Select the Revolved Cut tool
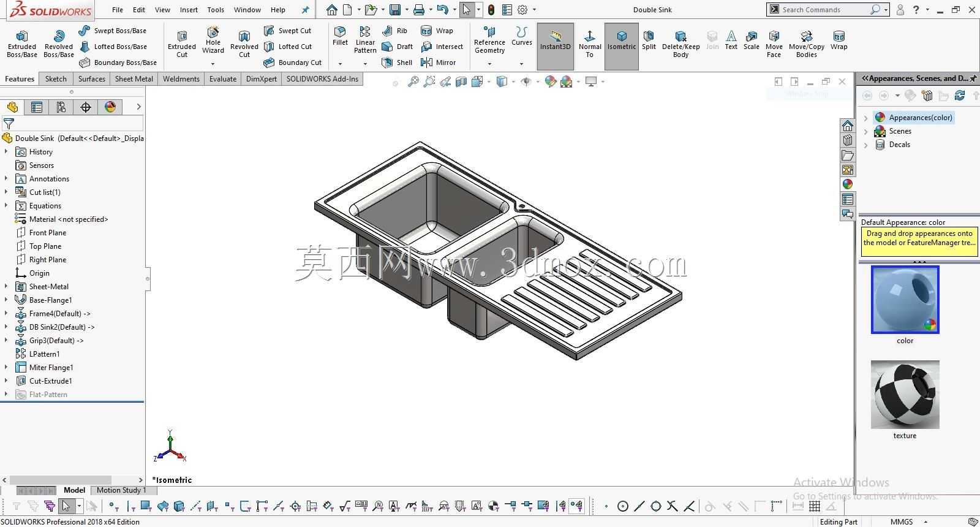Viewport: 980px width, 527px height. pyautogui.click(x=244, y=44)
